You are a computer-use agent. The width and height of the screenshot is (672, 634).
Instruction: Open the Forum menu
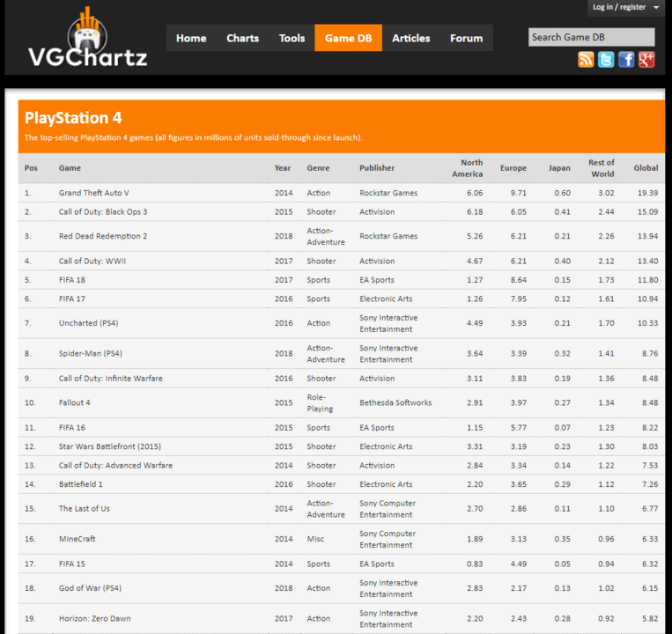[x=466, y=38]
